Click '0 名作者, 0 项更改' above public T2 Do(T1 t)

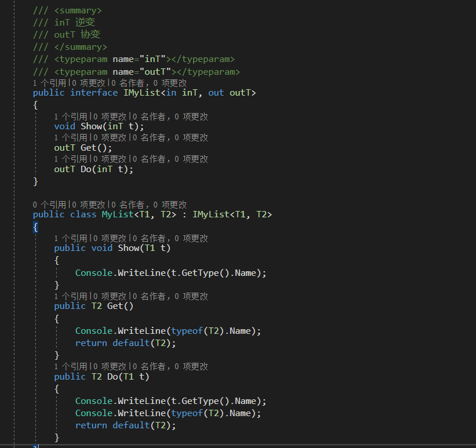click(170, 366)
